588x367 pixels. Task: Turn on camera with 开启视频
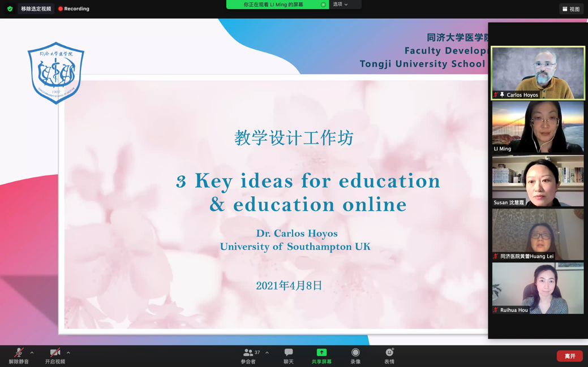coord(55,353)
